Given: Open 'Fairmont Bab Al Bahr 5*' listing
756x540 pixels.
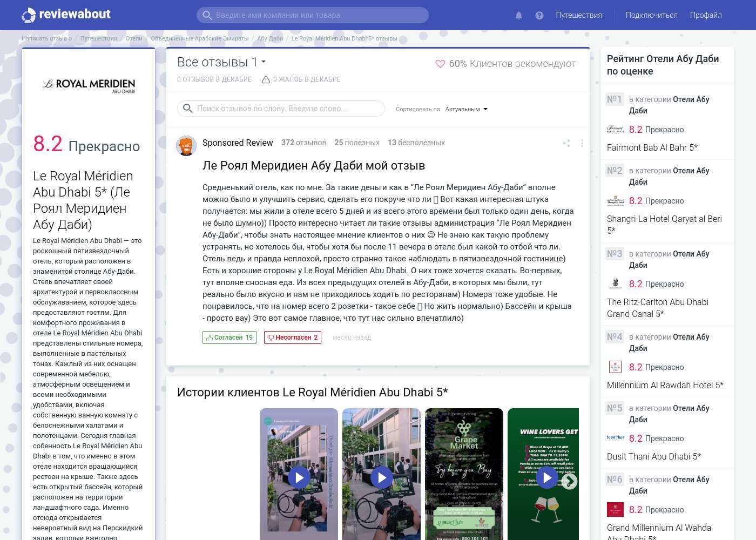Looking at the screenshot, I should (x=652, y=147).
